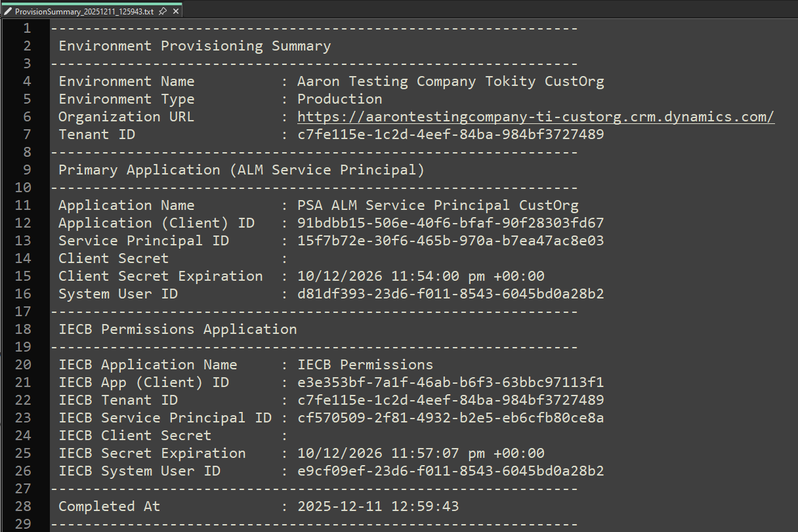Click line number 29 in the gutter
Image resolution: width=798 pixels, height=532 pixels.
tap(22, 524)
